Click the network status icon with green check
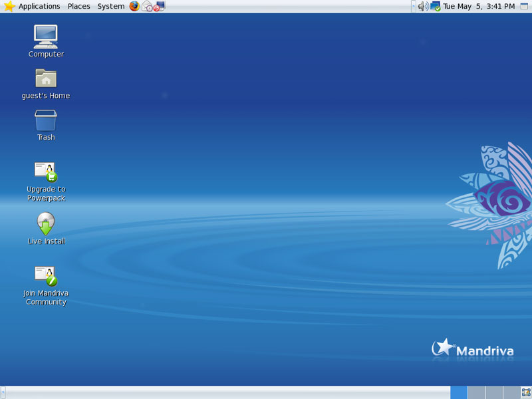 (x=436, y=6)
